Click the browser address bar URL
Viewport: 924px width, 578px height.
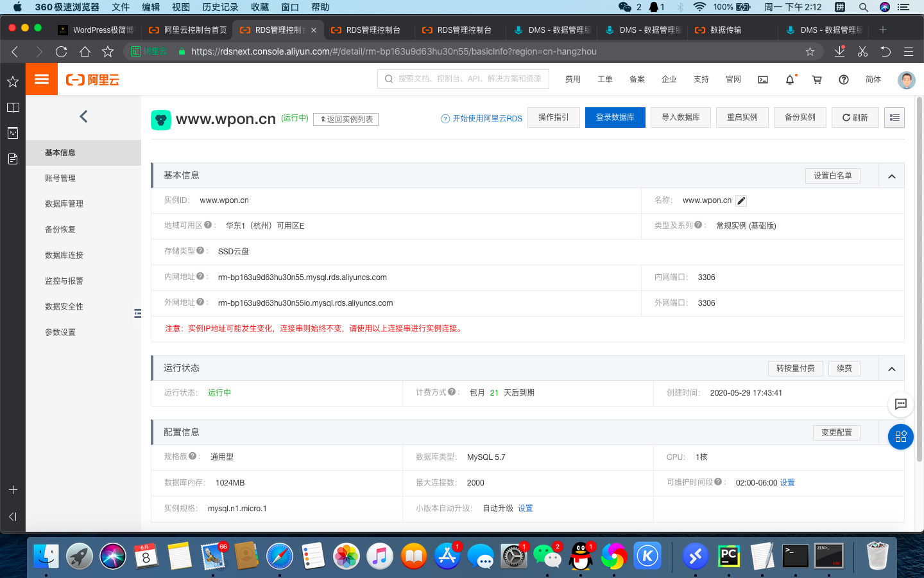393,51
